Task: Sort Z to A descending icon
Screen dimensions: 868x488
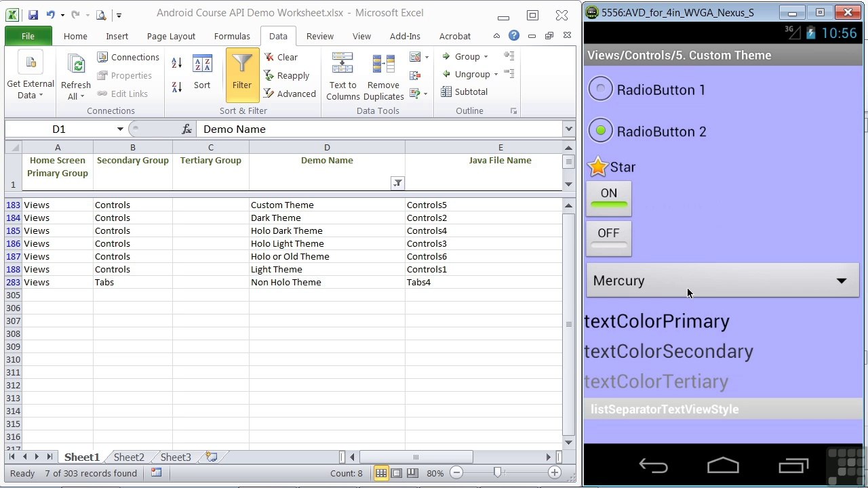Action: tap(177, 87)
